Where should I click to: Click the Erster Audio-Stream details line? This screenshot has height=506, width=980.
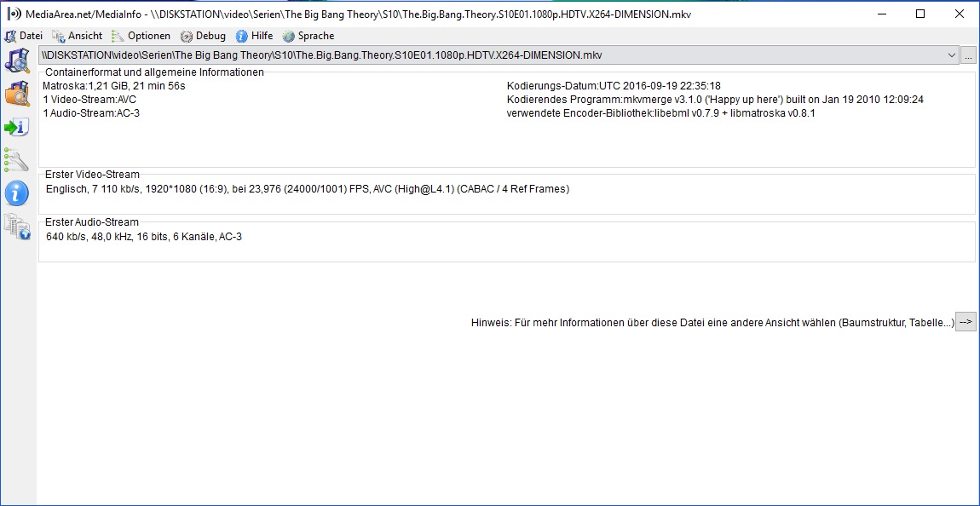pos(144,237)
